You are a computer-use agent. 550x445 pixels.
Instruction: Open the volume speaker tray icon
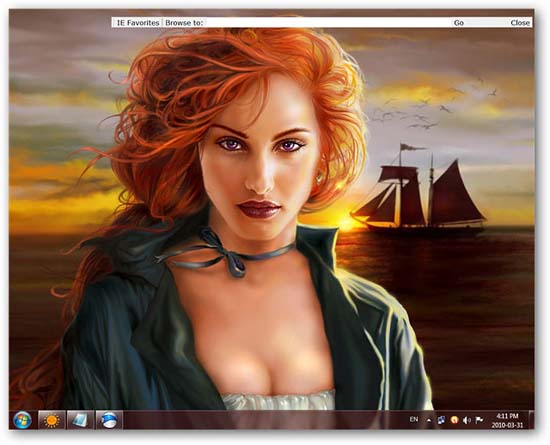pyautogui.click(x=467, y=420)
